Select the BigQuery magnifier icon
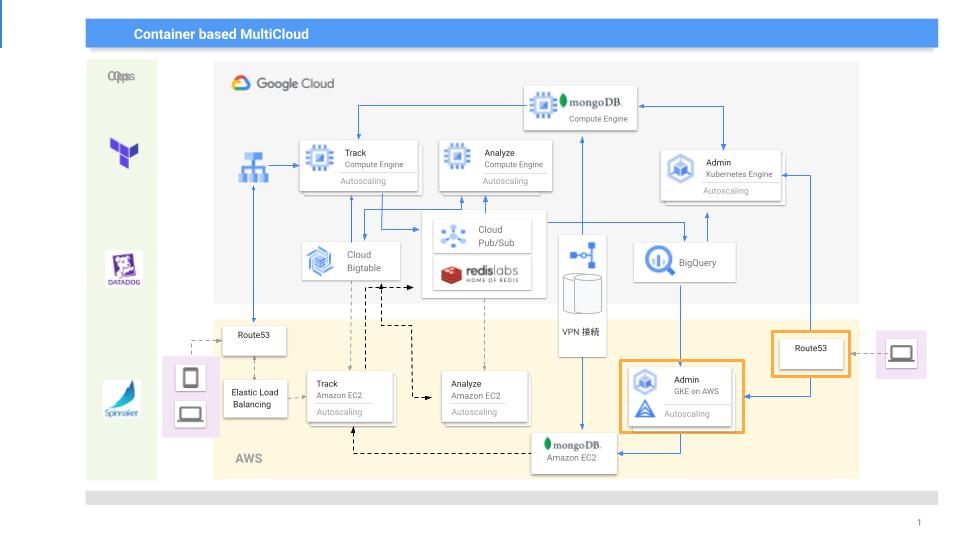This screenshot has width=960, height=540. 657,262
